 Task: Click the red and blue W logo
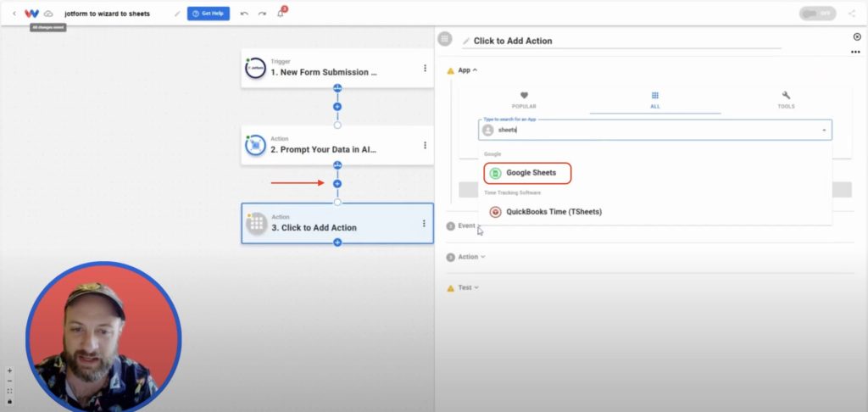(31, 14)
